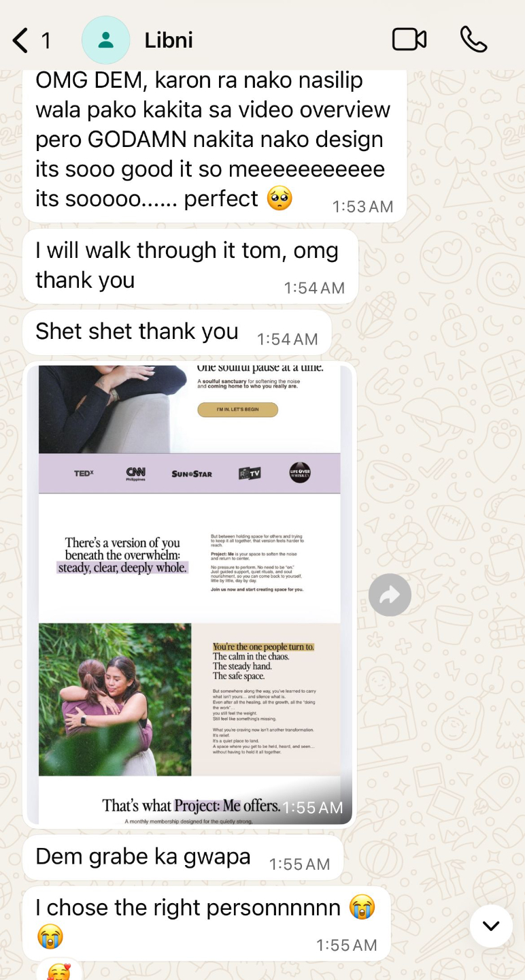Jump to latest messages with down chevron
Viewport: 525px width, 980px height.
[491, 926]
